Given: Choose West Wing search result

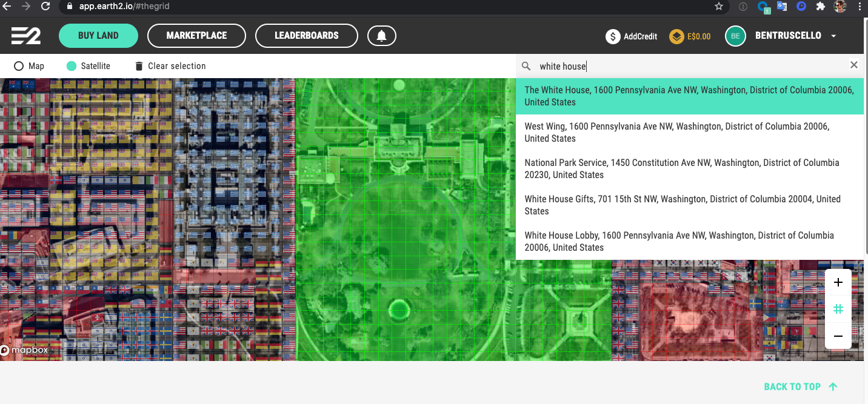Looking at the screenshot, I should pos(690,133).
